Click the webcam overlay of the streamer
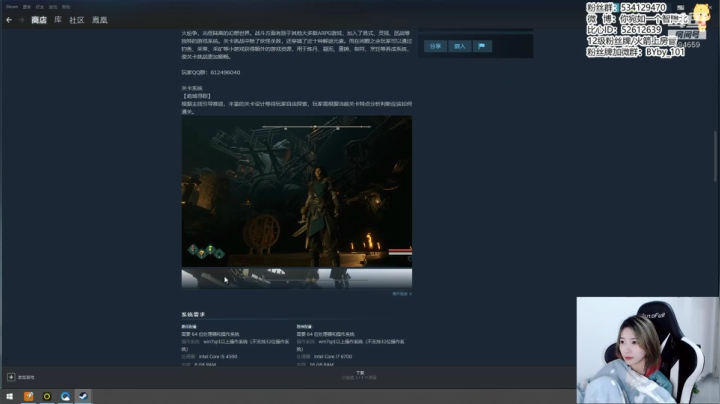Image resolution: width=720 pixels, height=404 pixels. [x=648, y=350]
